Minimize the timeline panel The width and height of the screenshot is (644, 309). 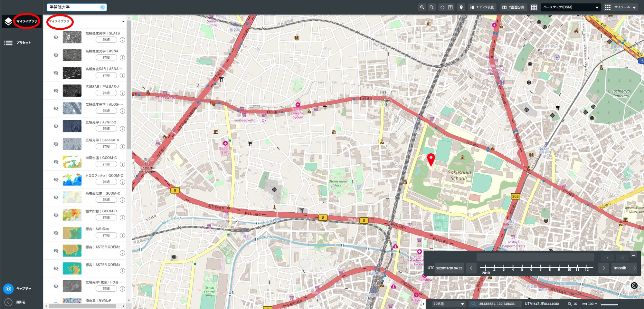[633, 256]
